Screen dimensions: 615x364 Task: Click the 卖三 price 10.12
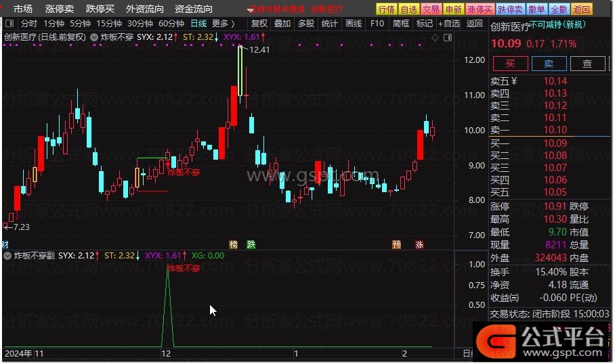pos(555,106)
